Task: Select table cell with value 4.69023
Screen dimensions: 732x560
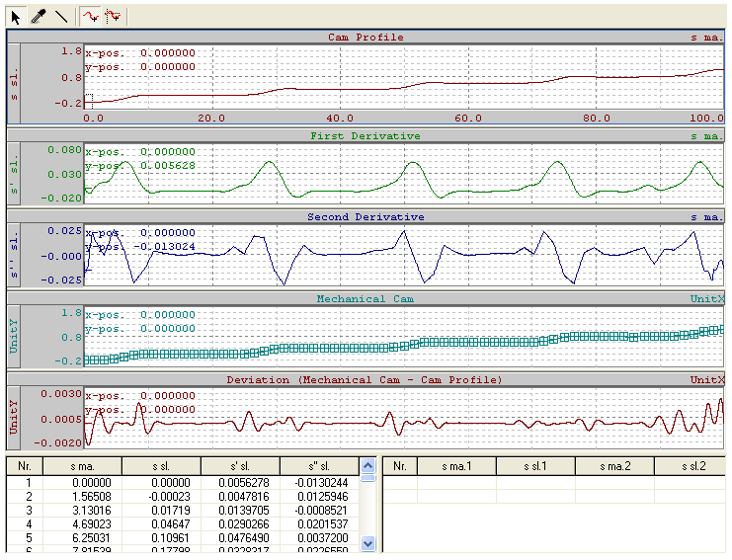Action: click(82, 524)
